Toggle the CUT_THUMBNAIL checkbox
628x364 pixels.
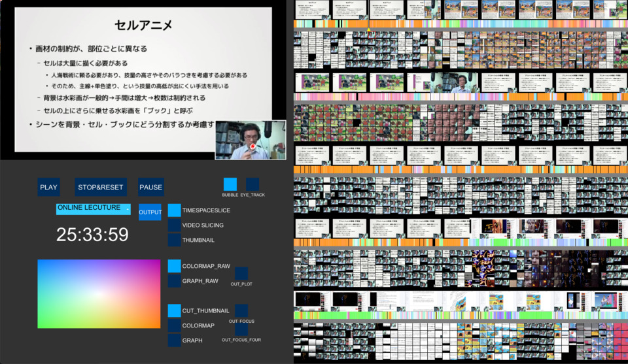(x=174, y=310)
